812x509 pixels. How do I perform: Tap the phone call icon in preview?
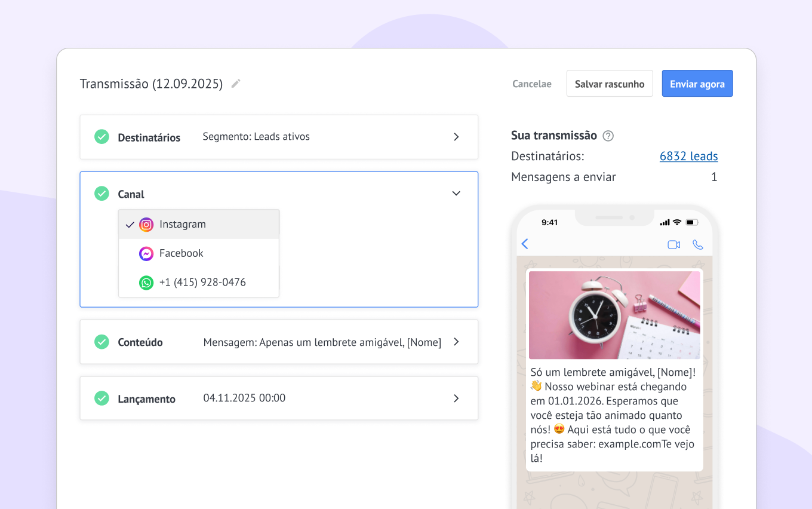(x=697, y=244)
